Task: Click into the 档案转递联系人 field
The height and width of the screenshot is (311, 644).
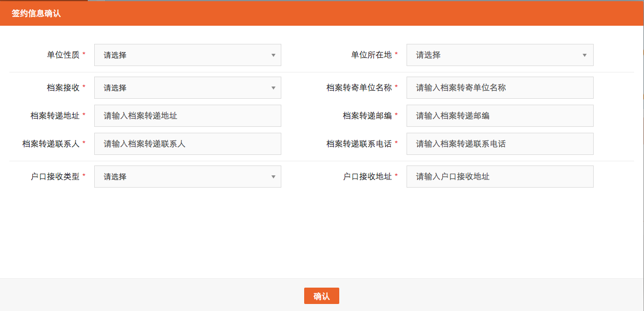Action: click(187, 144)
